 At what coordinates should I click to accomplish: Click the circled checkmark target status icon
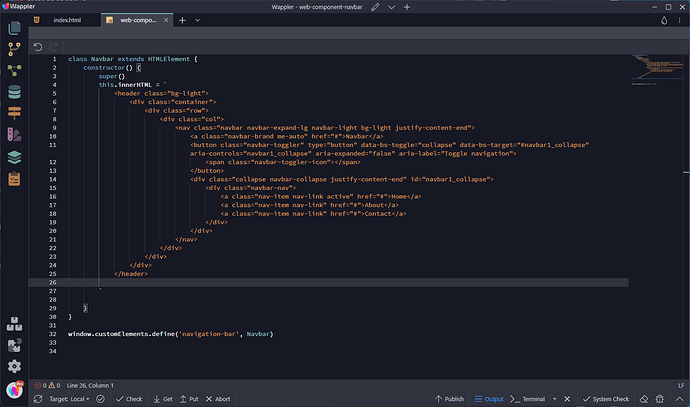[x=100, y=399]
